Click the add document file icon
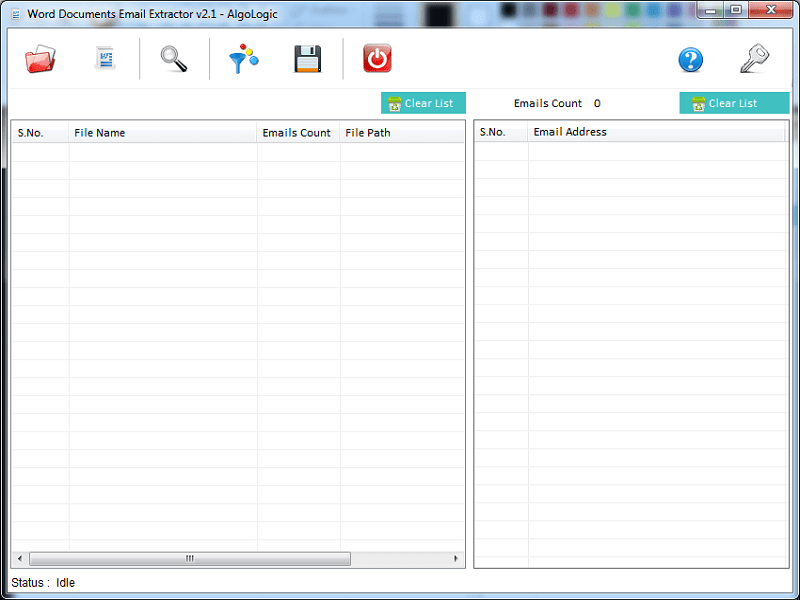800x600 pixels. [x=105, y=59]
